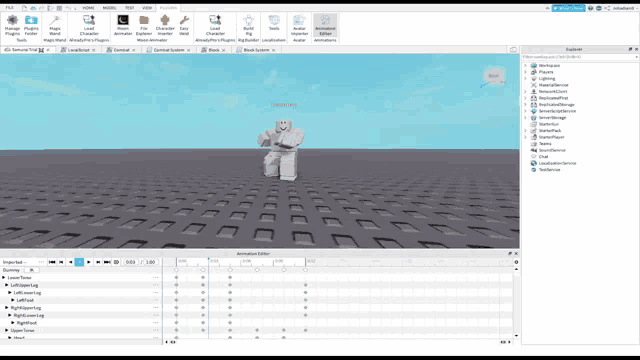This screenshot has height=360, width=640.
Task: Click the highlighted pause button
Action: click(79, 262)
